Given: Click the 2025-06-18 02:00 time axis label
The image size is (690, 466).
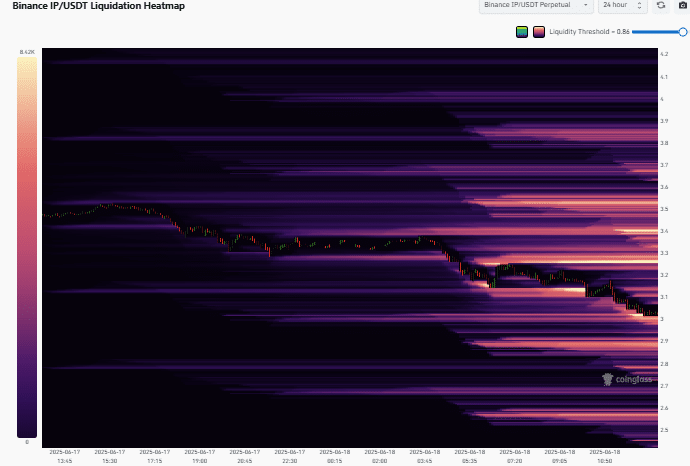Looking at the screenshot, I should point(379,456).
